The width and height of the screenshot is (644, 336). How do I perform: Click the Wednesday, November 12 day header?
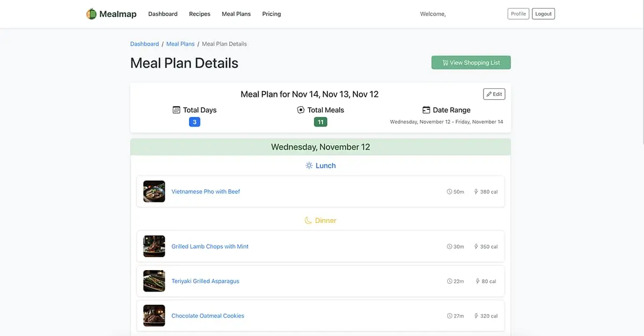[x=320, y=146]
